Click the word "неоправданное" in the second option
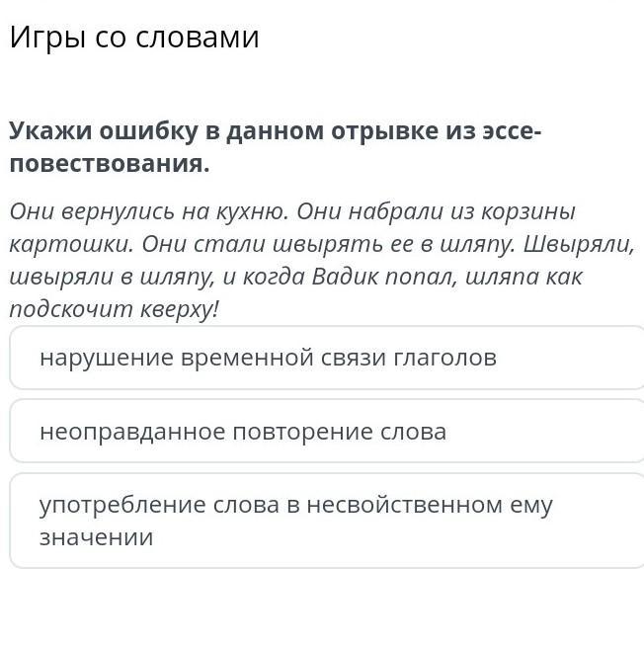The image size is (644, 648). point(131,432)
